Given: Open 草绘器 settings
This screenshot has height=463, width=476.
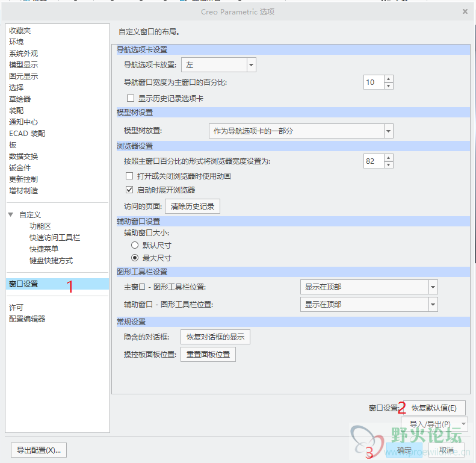Looking at the screenshot, I should click(x=20, y=99).
